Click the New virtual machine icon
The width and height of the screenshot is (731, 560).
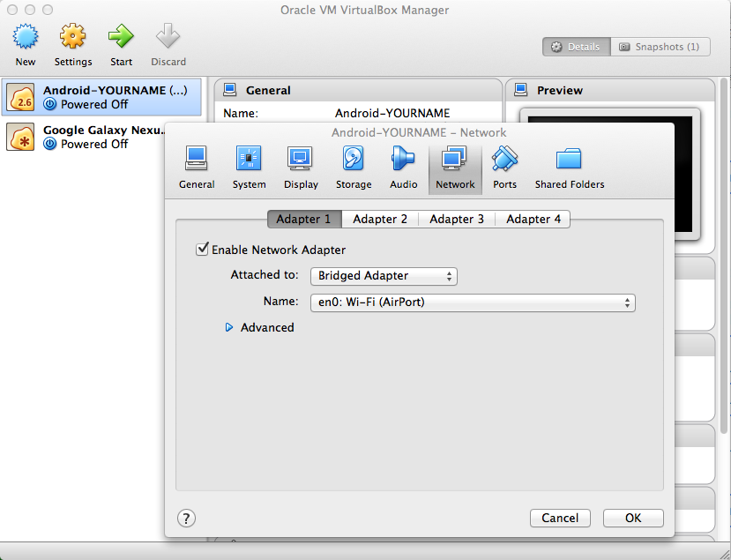tap(26, 37)
